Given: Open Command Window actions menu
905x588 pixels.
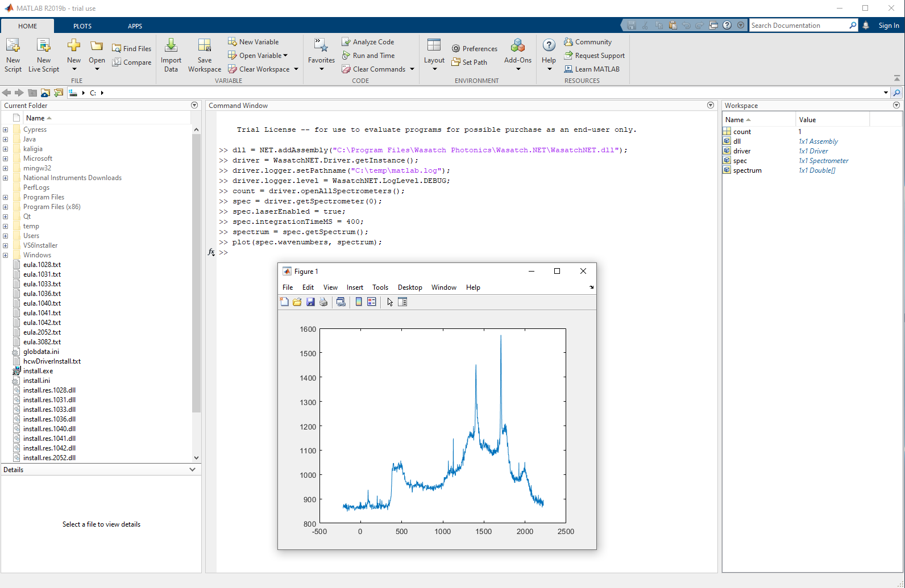Looking at the screenshot, I should [711, 105].
